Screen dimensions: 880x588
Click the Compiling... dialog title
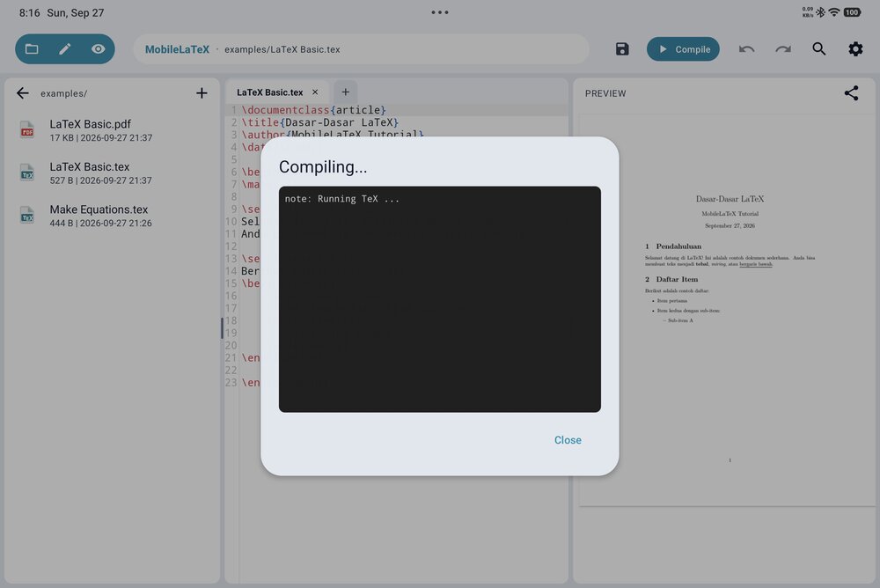click(x=323, y=166)
